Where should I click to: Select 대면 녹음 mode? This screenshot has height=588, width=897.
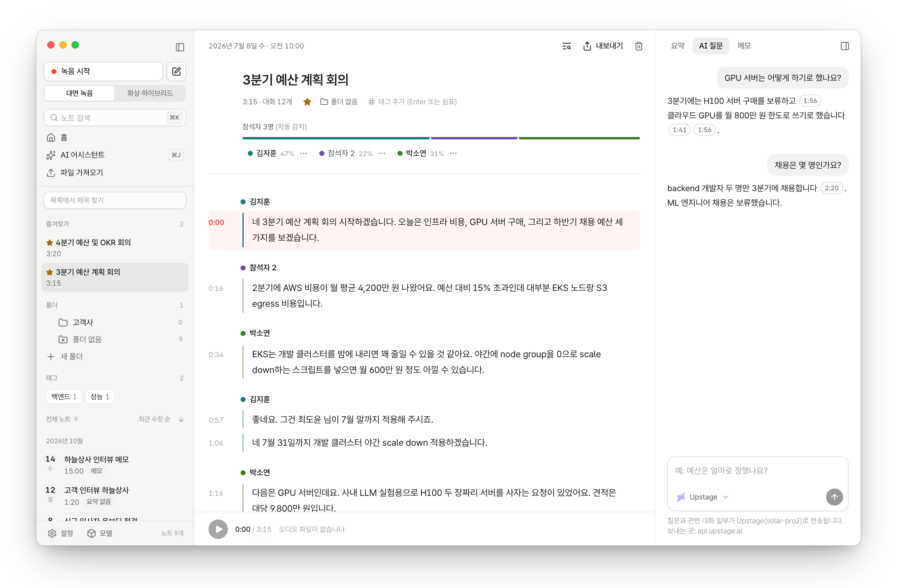click(x=80, y=93)
